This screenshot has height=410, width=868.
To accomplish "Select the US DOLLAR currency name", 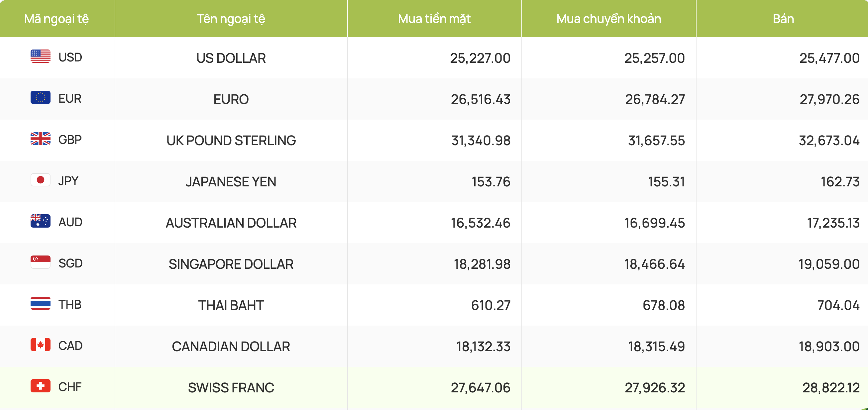I will point(231,58).
